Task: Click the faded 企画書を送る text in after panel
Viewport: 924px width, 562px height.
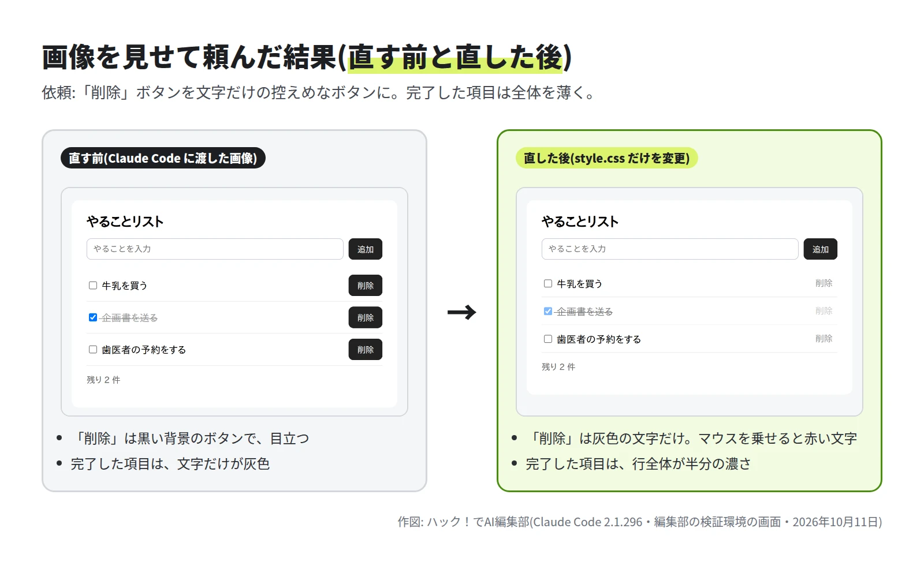Action: pyautogui.click(x=584, y=312)
